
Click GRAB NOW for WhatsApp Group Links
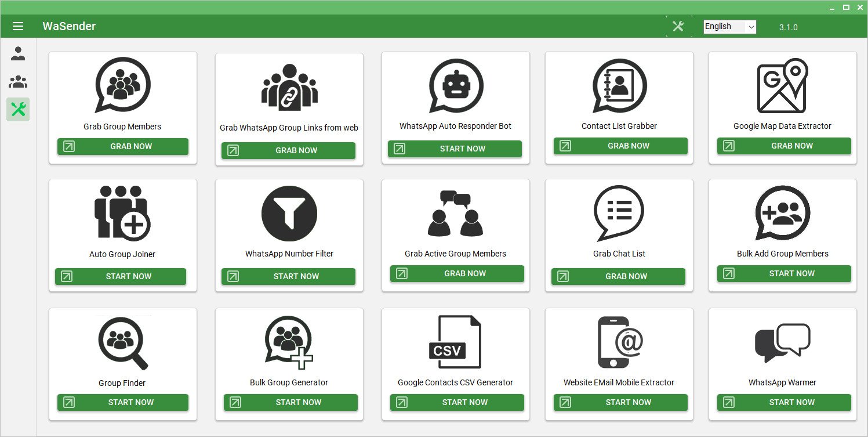click(x=288, y=150)
